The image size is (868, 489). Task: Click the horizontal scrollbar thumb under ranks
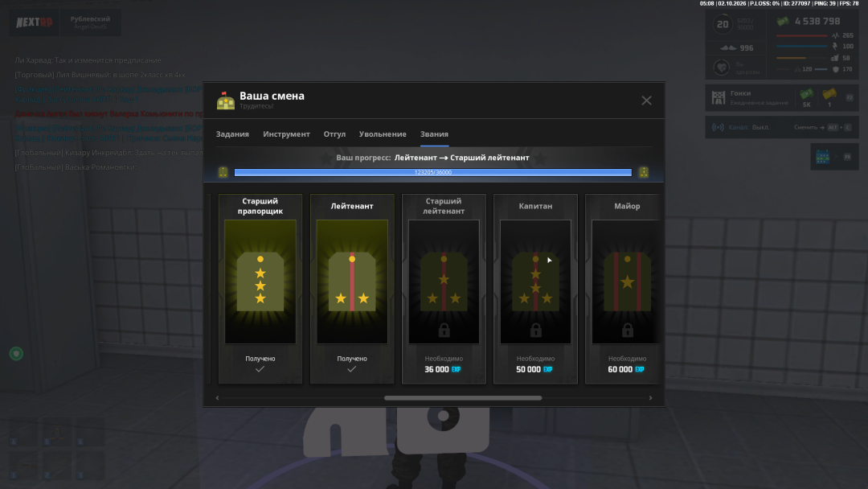pos(463,397)
